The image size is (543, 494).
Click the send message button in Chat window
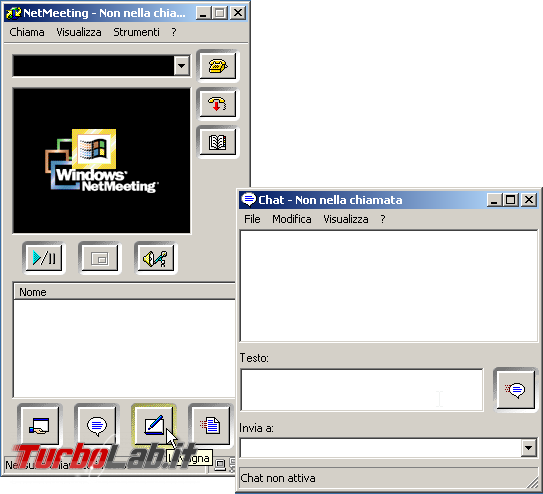click(516, 390)
